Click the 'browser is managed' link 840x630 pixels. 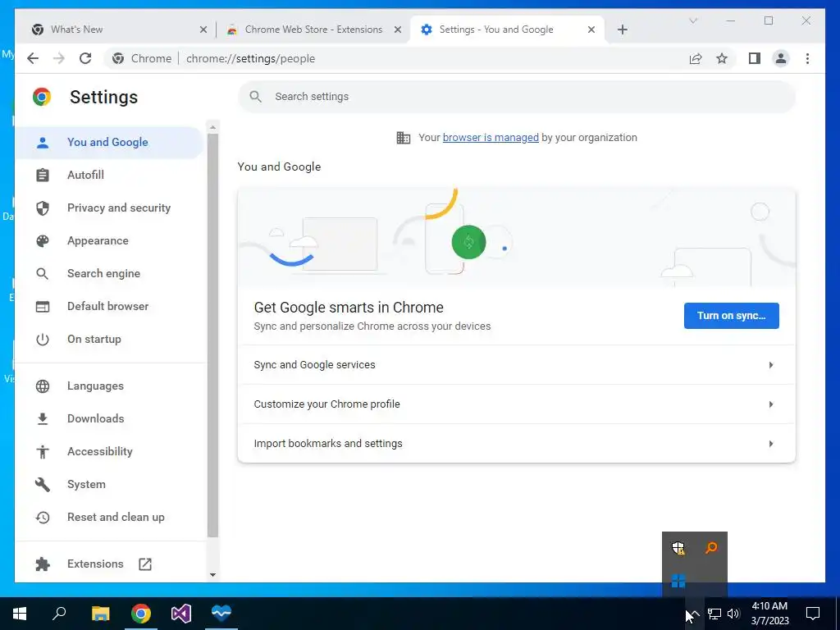[x=491, y=138]
